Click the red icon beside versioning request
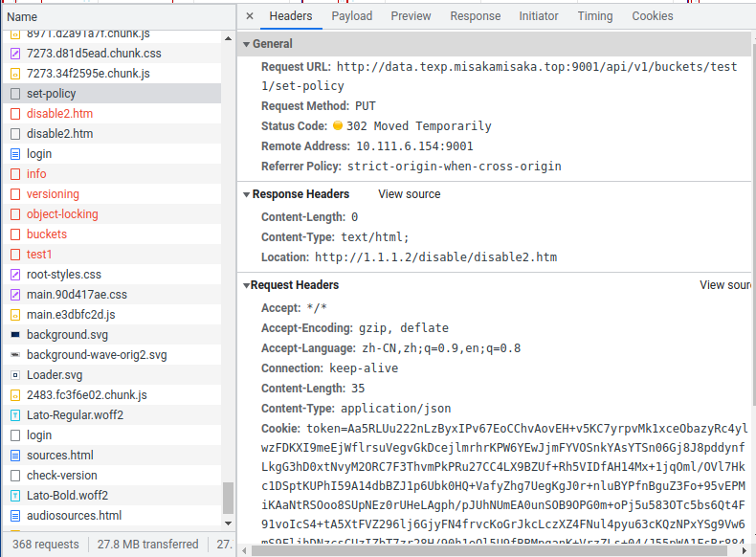 pyautogui.click(x=15, y=194)
